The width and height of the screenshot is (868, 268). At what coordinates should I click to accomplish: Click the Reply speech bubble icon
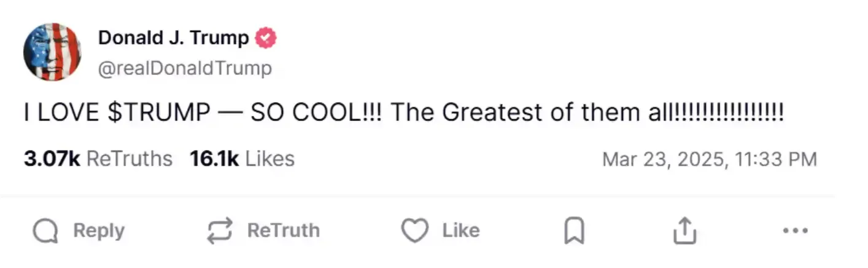[45, 232]
